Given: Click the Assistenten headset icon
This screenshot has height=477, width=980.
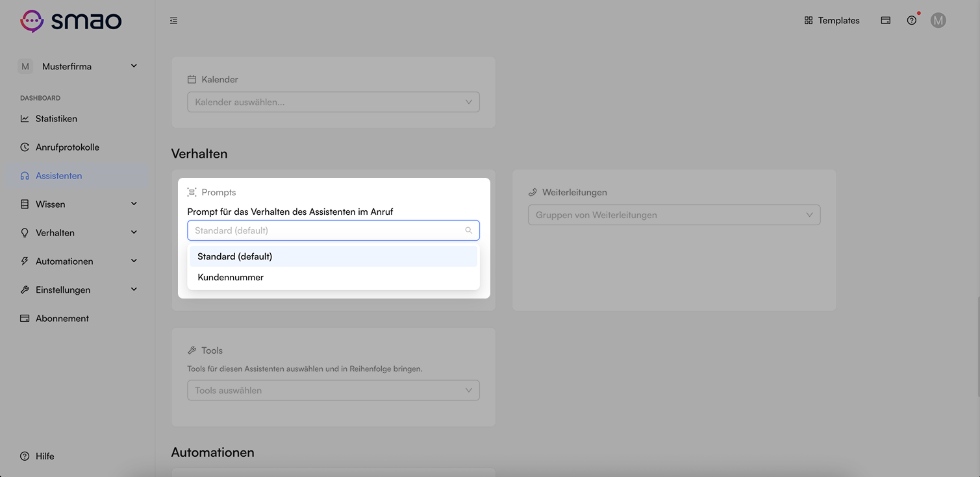Looking at the screenshot, I should click(25, 176).
